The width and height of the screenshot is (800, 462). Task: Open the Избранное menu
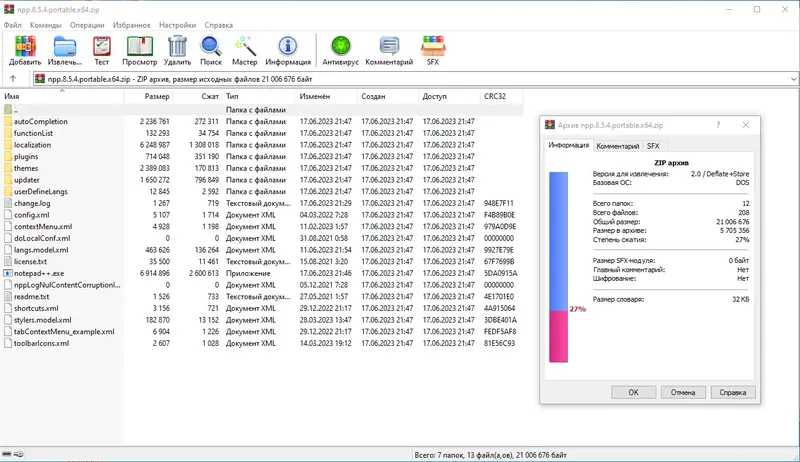132,25
